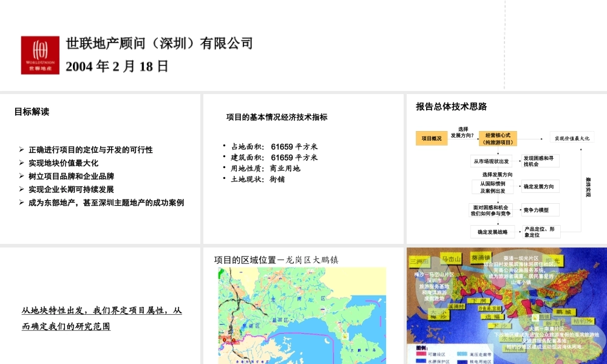
Task: Click the 占地面积 label
Action: pyautogui.click(x=248, y=147)
